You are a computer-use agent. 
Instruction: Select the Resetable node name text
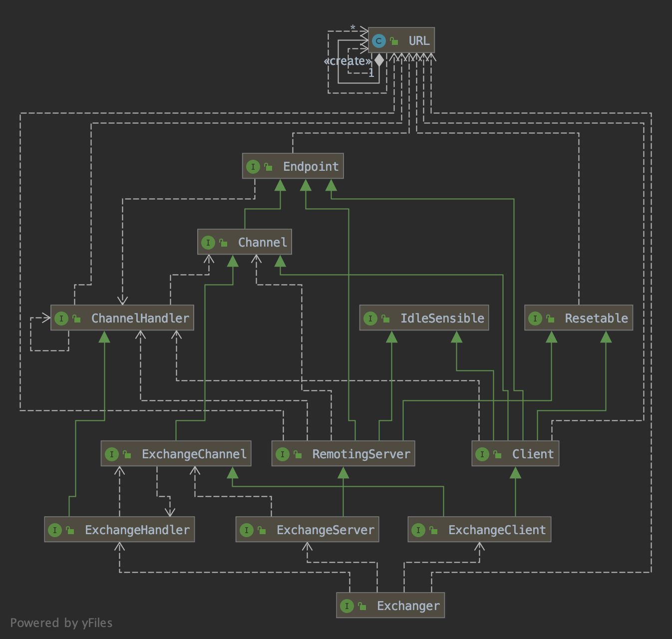597,319
